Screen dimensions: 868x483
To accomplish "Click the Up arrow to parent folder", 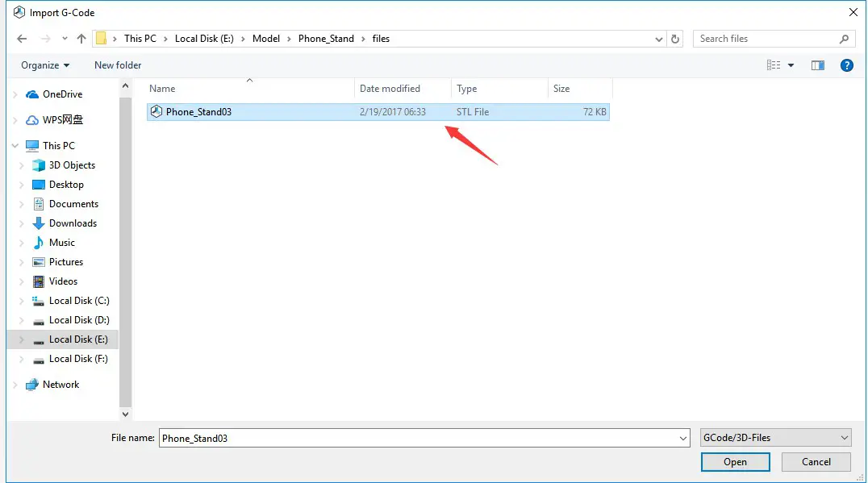I will tap(81, 38).
